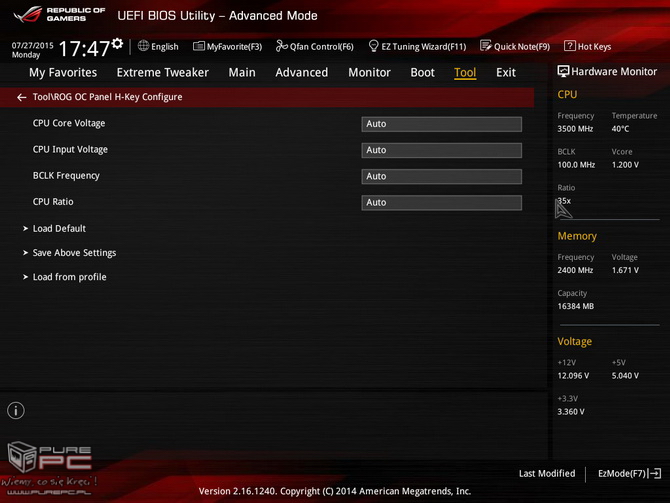The height and width of the screenshot is (503, 670).
Task: Click the Voltage section heading
Action: [x=574, y=341]
